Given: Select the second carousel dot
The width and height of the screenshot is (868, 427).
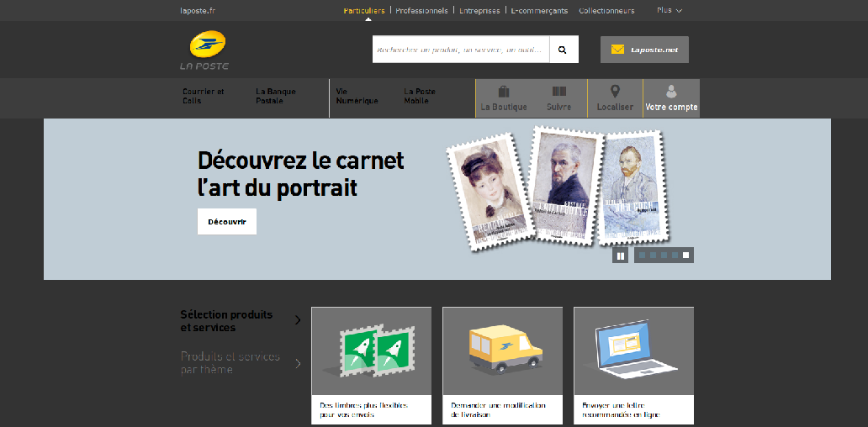Looking at the screenshot, I should pos(654,255).
